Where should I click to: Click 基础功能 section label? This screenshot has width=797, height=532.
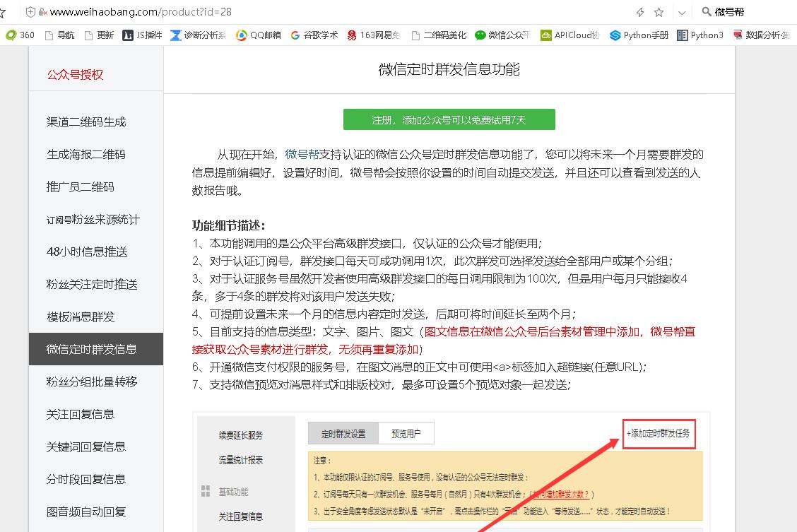(x=233, y=492)
